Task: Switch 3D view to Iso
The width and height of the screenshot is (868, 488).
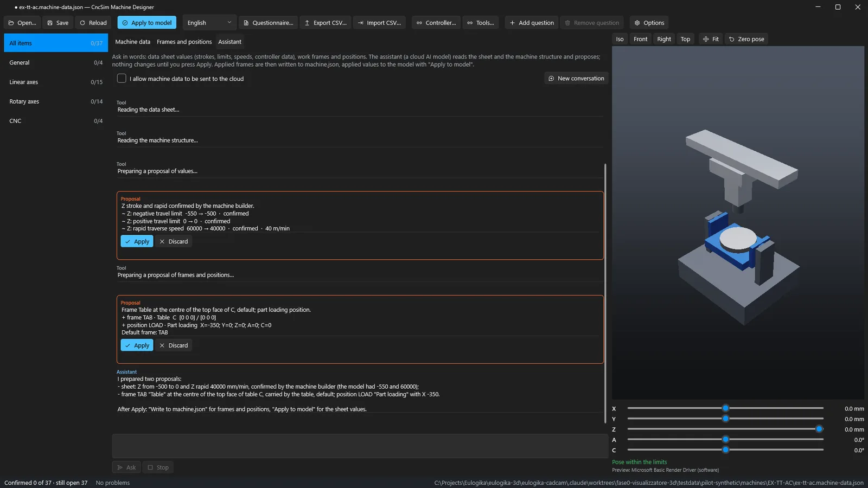Action: click(620, 39)
